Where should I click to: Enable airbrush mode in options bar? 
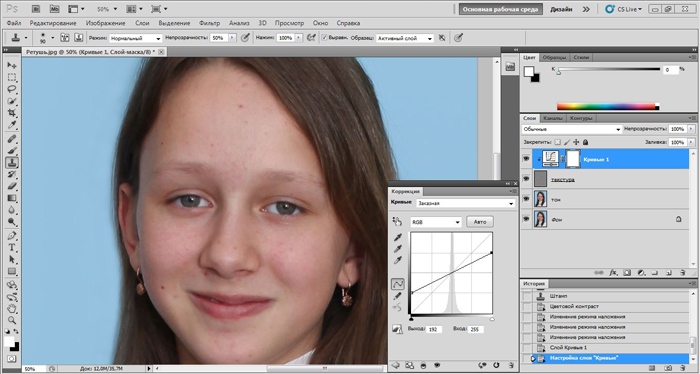point(311,38)
